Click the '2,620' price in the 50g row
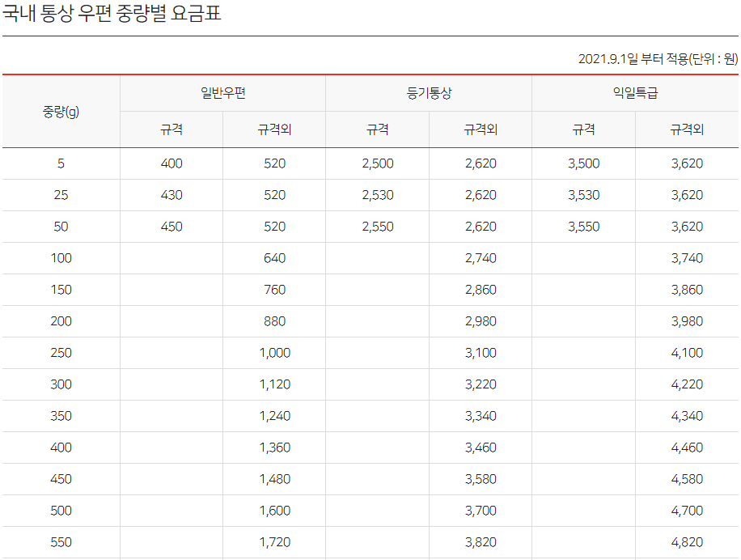This screenshot has height=560, width=741. 481,227
